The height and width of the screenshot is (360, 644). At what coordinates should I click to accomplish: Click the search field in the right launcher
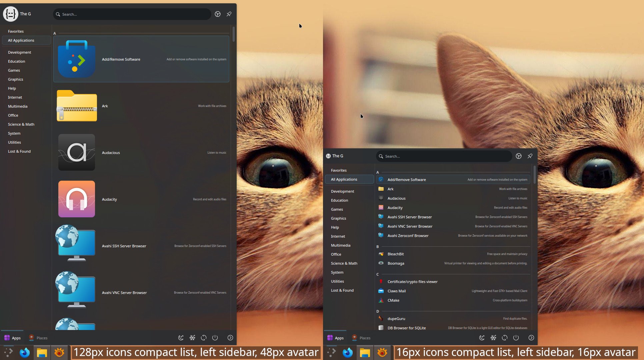444,156
